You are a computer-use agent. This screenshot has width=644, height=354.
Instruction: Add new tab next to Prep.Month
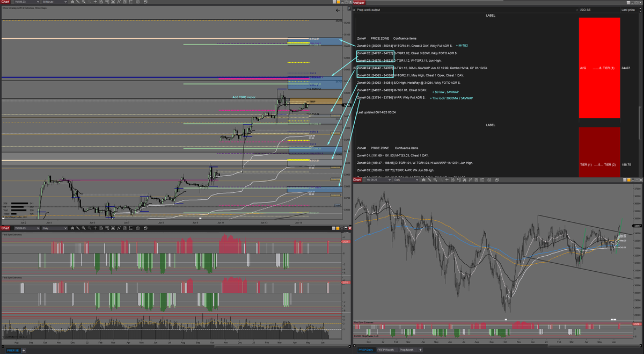pos(420,350)
